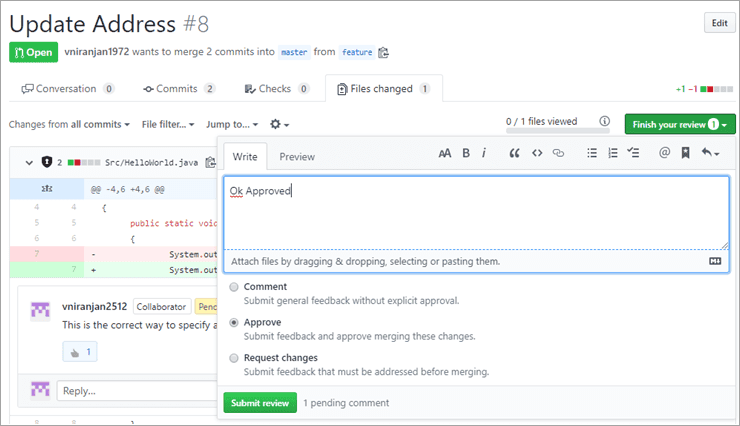Screen dimensions: 740x426
Task: Insert code using the code icon
Action: [537, 153]
